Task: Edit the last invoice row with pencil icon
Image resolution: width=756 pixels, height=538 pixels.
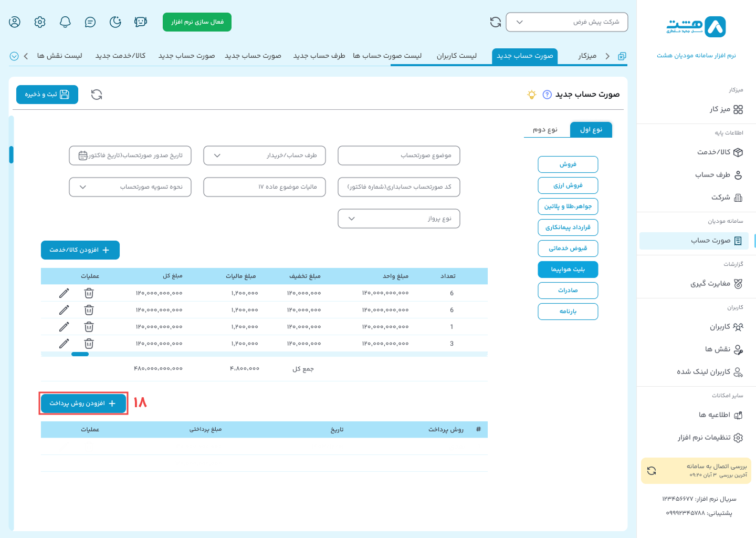Action: point(64,344)
